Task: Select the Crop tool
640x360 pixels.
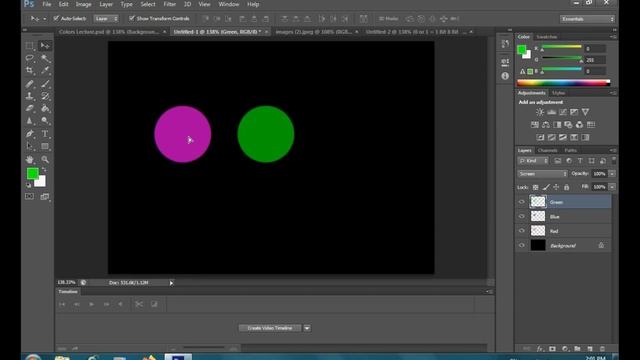Action: tap(29, 70)
